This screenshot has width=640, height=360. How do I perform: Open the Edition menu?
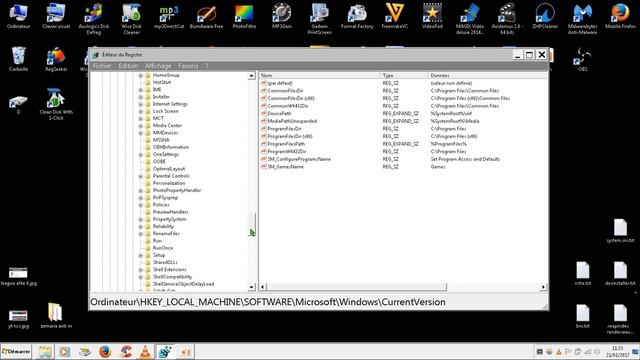(128, 66)
